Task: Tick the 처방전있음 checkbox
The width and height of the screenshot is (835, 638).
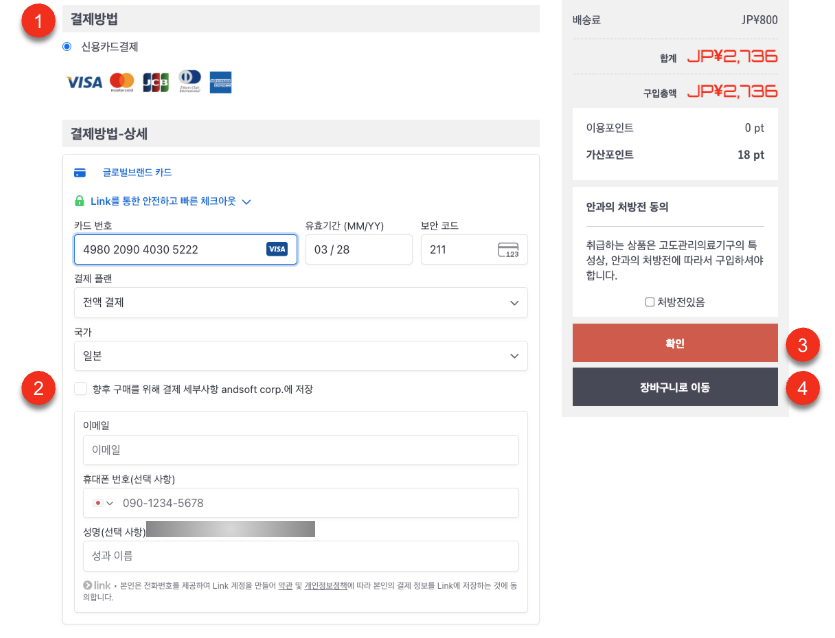Action: 650,301
